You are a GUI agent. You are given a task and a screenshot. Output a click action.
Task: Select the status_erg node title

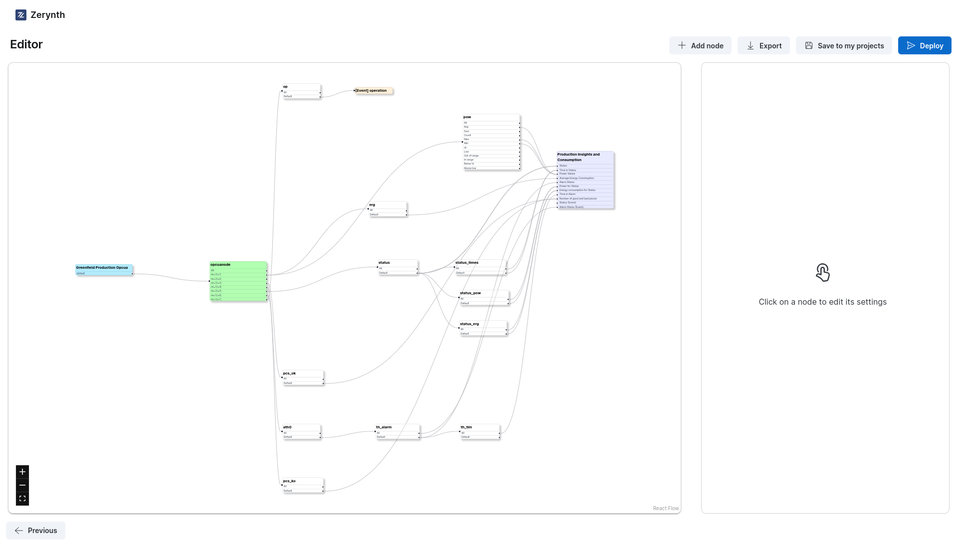(469, 324)
